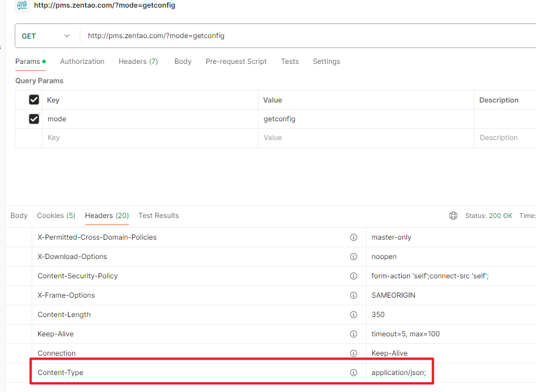Switch to the Test Results tab
536x392 pixels.
(x=158, y=216)
